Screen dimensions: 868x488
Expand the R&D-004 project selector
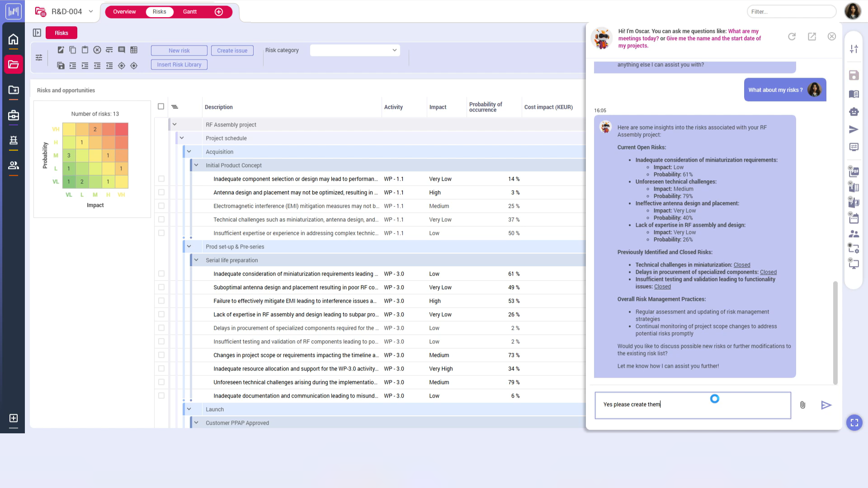91,11
